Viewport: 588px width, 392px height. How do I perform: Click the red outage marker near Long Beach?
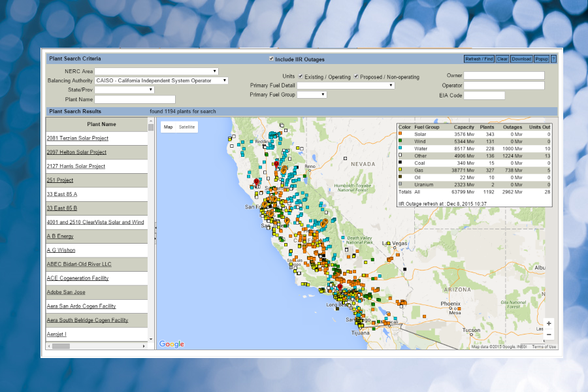point(340,287)
